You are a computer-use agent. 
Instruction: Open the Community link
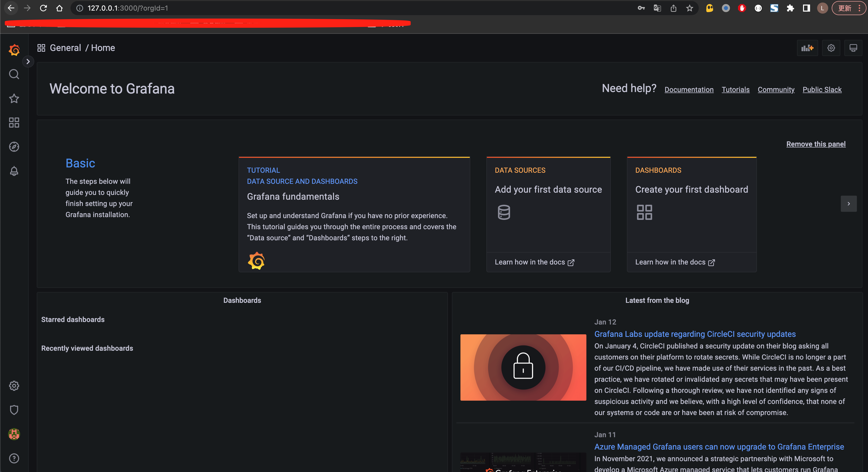(776, 90)
